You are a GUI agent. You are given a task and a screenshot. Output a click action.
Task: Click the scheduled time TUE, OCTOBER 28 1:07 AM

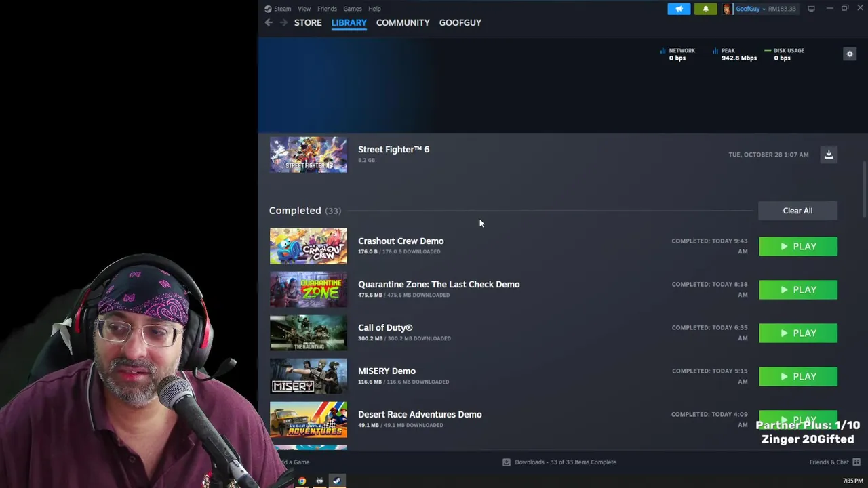click(768, 155)
